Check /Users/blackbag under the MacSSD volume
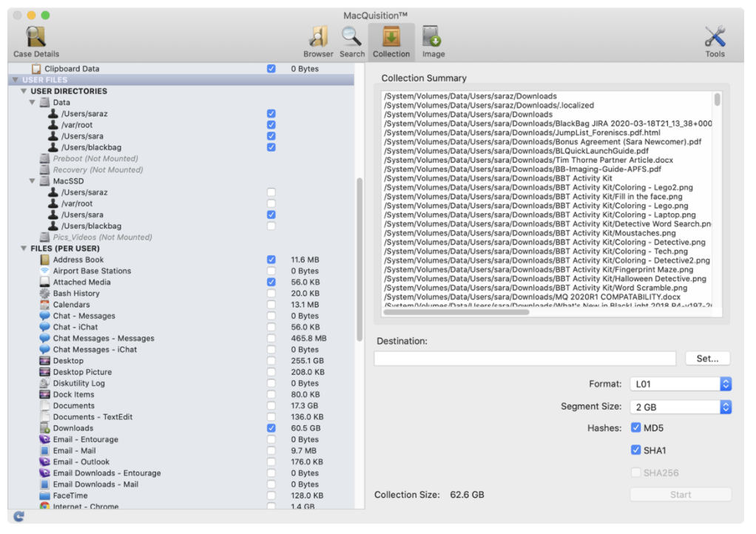756x534 pixels. coord(271,226)
